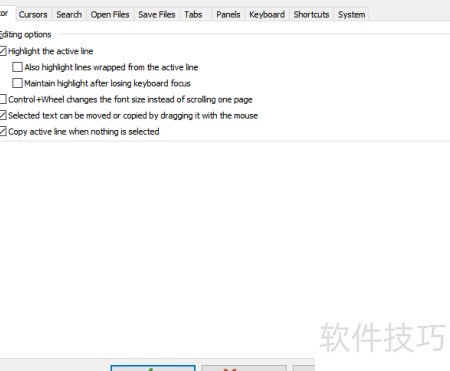Go to the Save Files tab
The image size is (450, 371).
click(157, 15)
